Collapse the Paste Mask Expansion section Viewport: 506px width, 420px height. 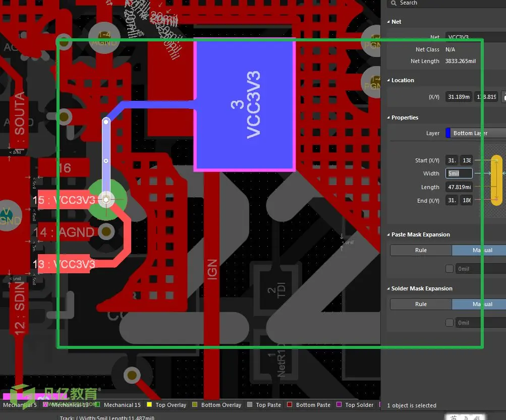tap(388, 235)
